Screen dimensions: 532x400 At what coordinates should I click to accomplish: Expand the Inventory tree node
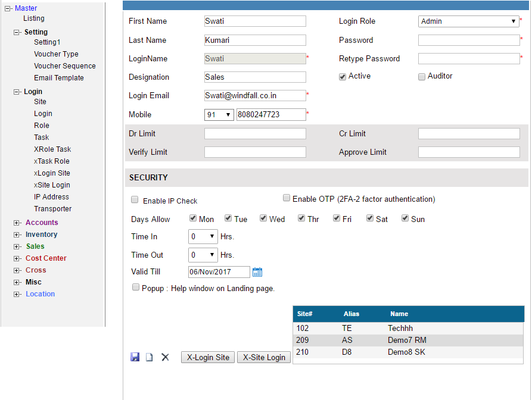(16, 235)
